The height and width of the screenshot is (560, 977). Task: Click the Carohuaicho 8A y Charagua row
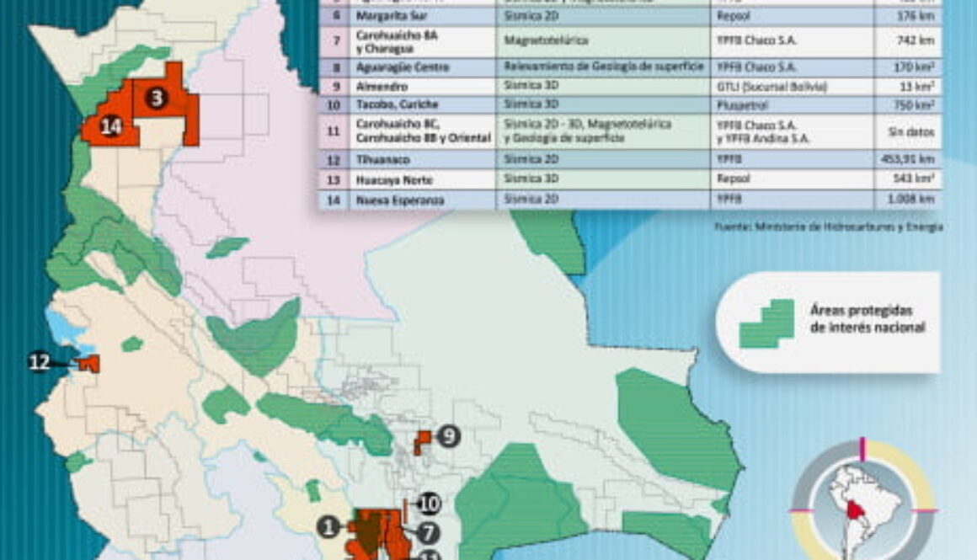(x=630, y=42)
